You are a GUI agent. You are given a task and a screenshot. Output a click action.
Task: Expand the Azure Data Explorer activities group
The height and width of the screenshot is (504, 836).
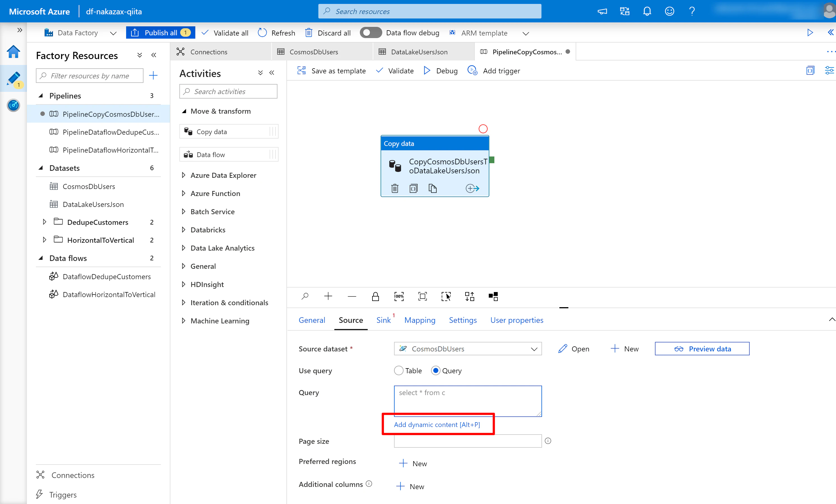point(184,175)
